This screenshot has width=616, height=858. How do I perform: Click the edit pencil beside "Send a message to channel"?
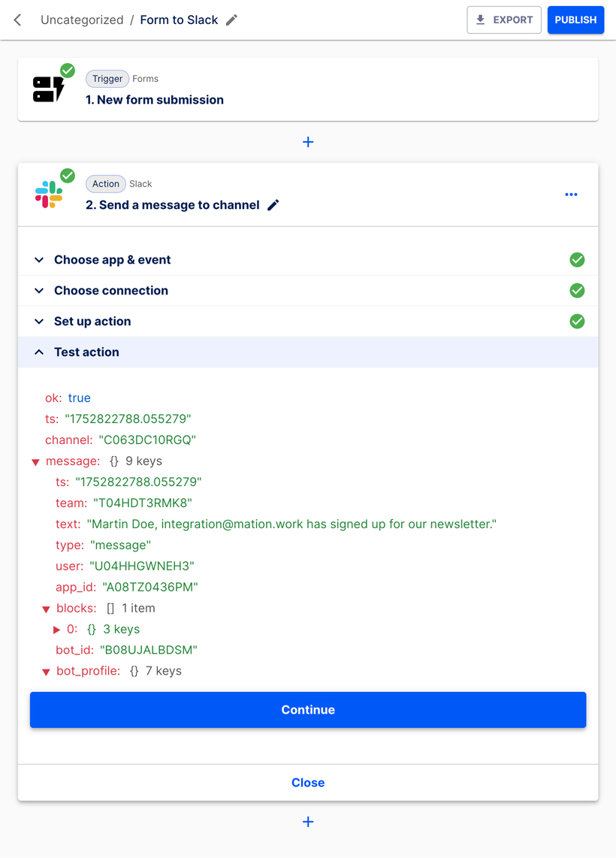(273, 204)
